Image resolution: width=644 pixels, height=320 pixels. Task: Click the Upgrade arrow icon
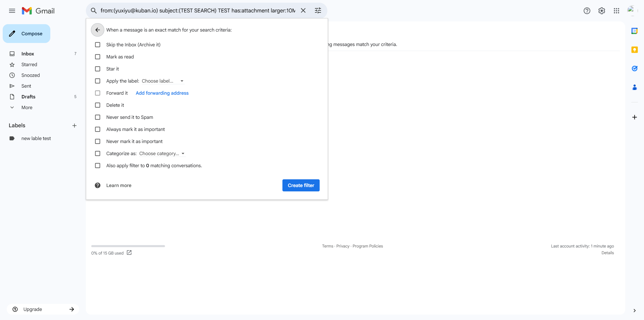72,309
